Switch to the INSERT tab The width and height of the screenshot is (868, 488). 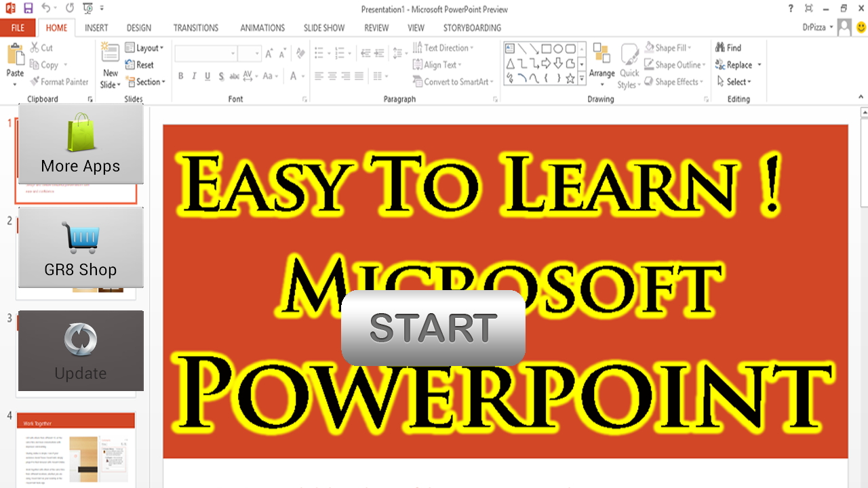coord(96,28)
